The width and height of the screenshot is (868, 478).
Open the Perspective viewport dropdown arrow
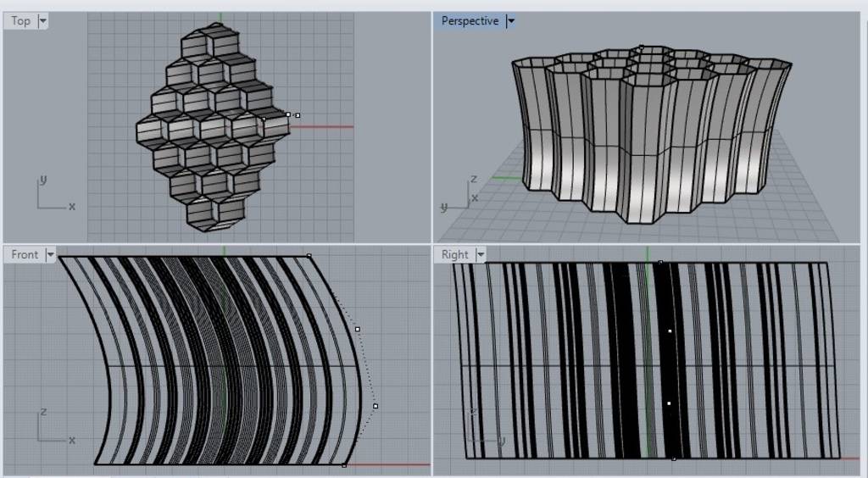(x=511, y=21)
